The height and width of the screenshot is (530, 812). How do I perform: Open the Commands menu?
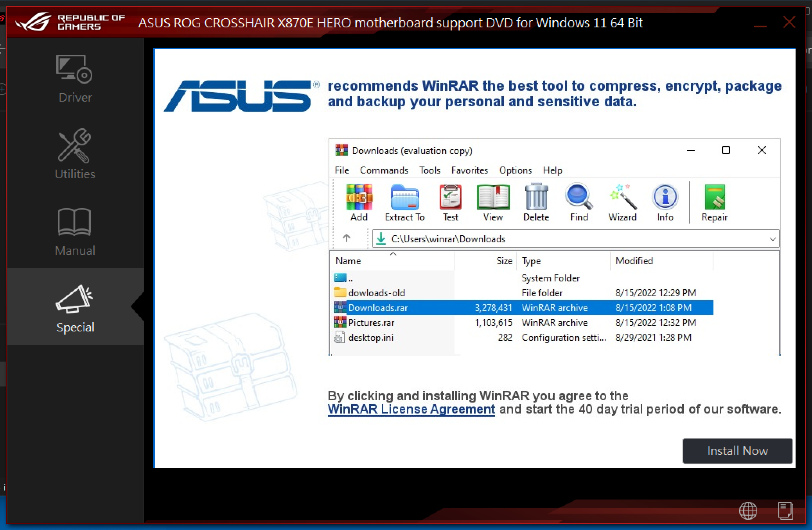pyautogui.click(x=384, y=170)
